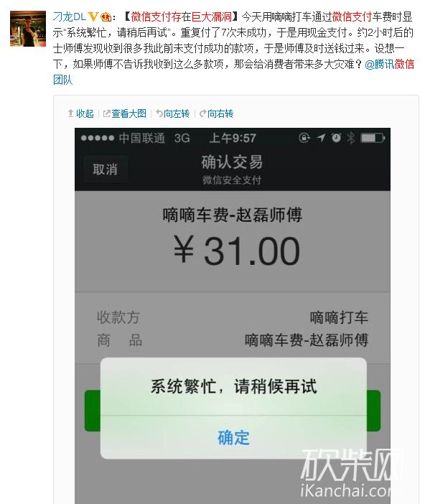Click the 查看大图 external-window icon
Image resolution: width=425 pixels, height=504 pixels.
click(x=107, y=113)
